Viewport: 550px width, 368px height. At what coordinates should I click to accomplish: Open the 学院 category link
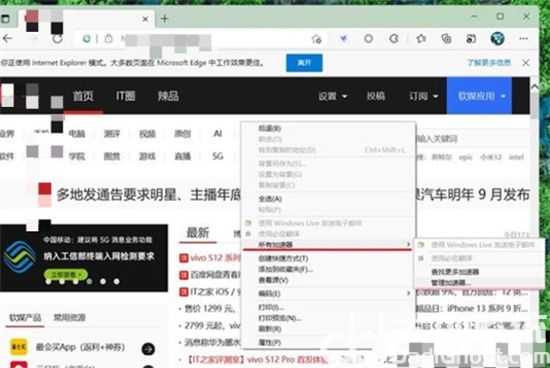(x=77, y=156)
